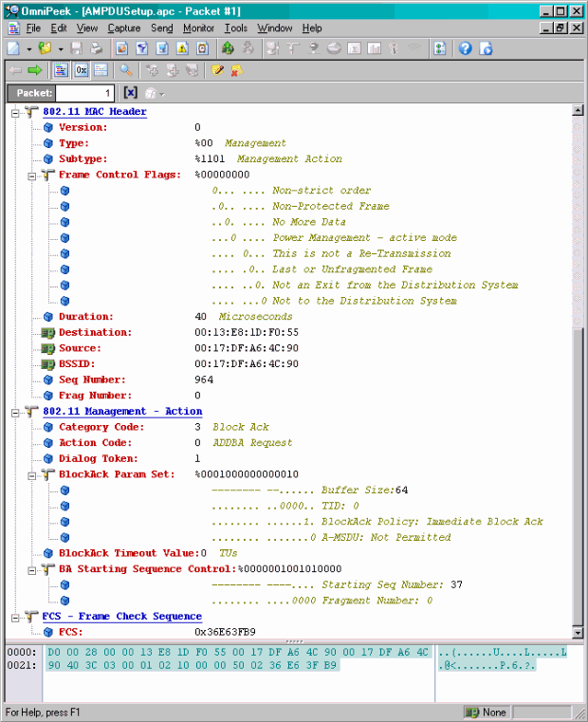Image resolution: width=588 pixels, height=722 pixels.
Task: Click the [x] button next to packet field
Action: (130, 93)
